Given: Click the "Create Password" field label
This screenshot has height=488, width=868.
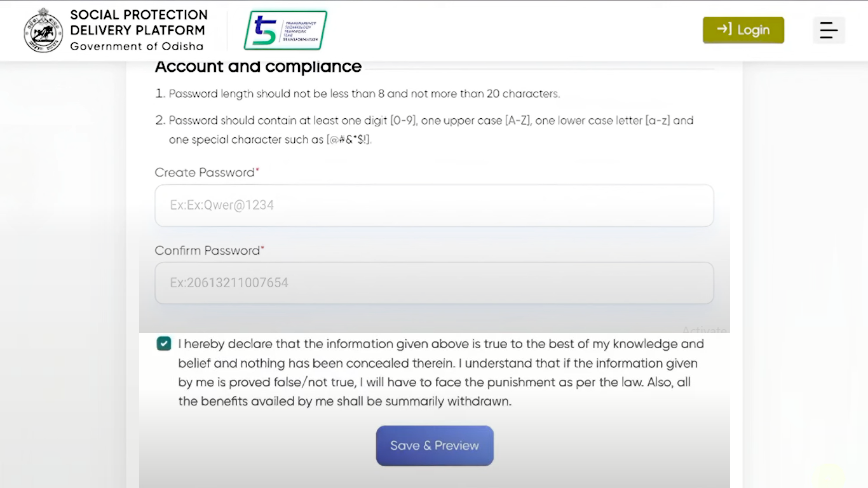Looking at the screenshot, I should coord(204,172).
